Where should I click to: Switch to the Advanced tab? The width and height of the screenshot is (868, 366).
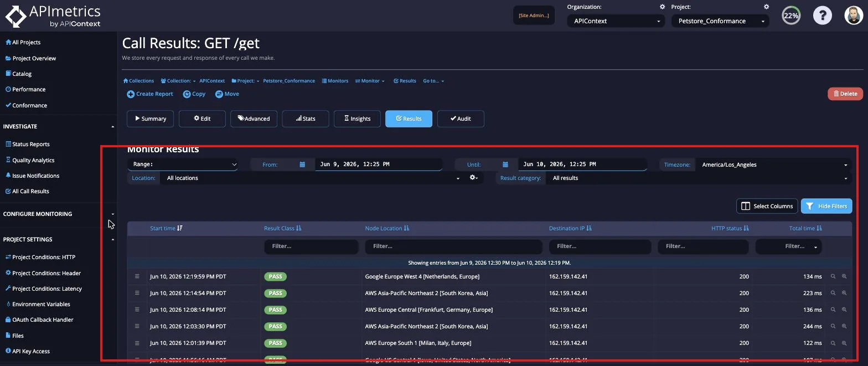click(x=254, y=118)
